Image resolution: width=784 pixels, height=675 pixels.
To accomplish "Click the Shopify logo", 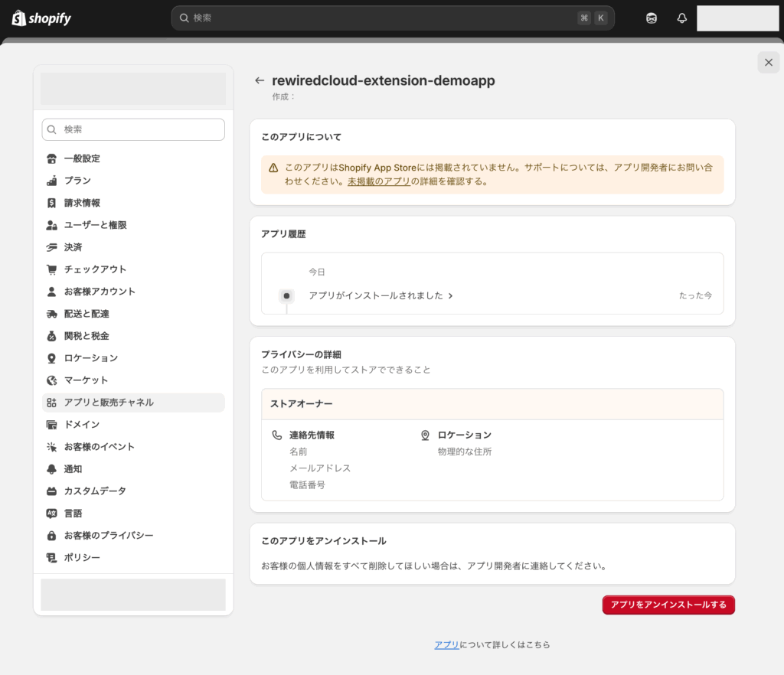I will (x=41, y=18).
